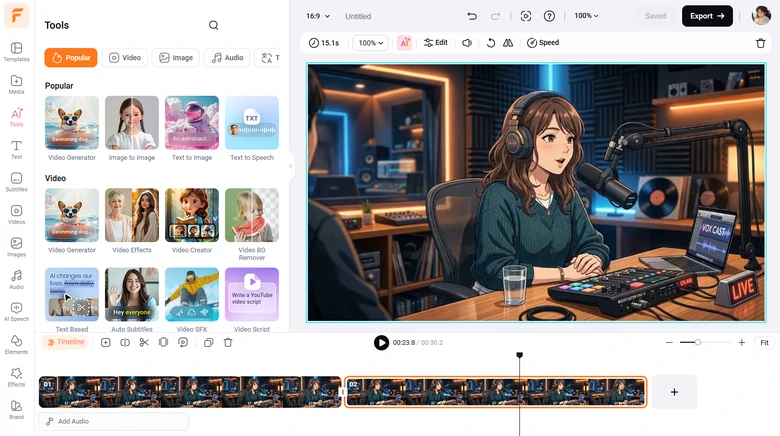Toggle the Timeline view button
The image size is (780, 436).
pos(65,342)
